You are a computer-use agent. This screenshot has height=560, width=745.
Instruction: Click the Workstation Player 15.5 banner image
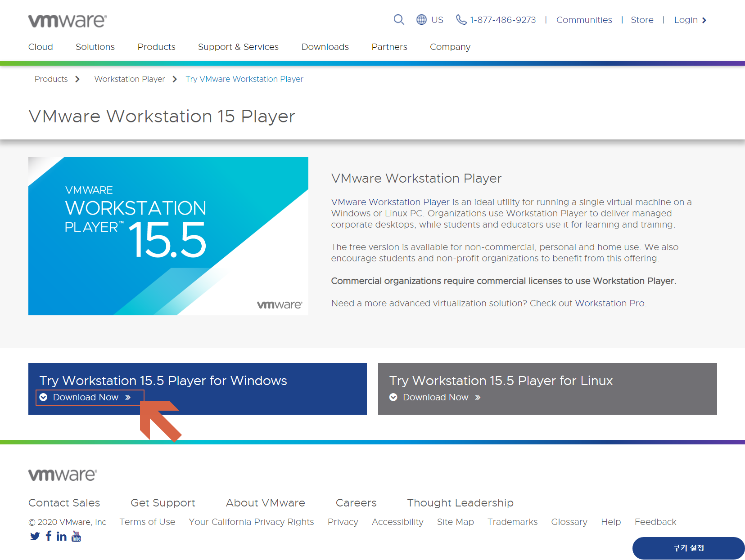pyautogui.click(x=168, y=236)
